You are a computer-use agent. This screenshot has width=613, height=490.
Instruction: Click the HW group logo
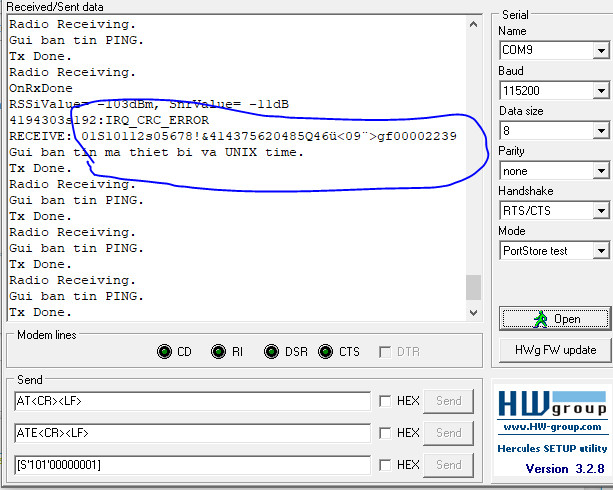tap(552, 404)
